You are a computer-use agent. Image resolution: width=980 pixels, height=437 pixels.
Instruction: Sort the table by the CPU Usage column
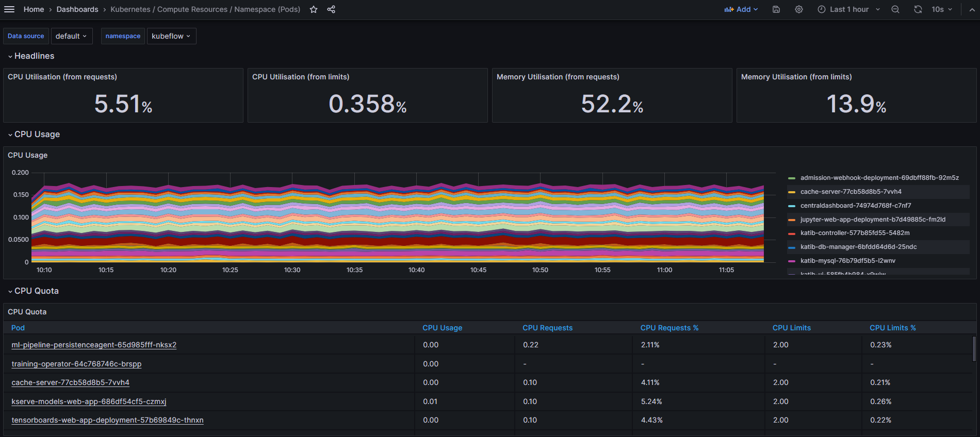point(443,328)
